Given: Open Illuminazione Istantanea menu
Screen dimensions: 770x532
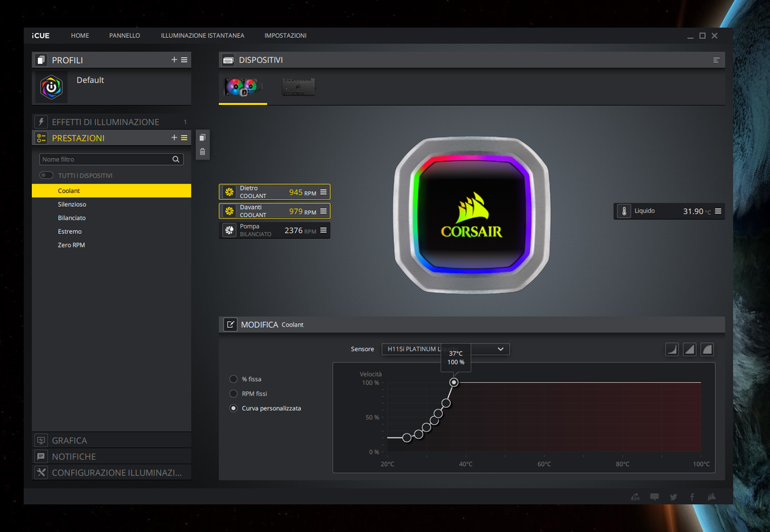Looking at the screenshot, I should coord(202,35).
